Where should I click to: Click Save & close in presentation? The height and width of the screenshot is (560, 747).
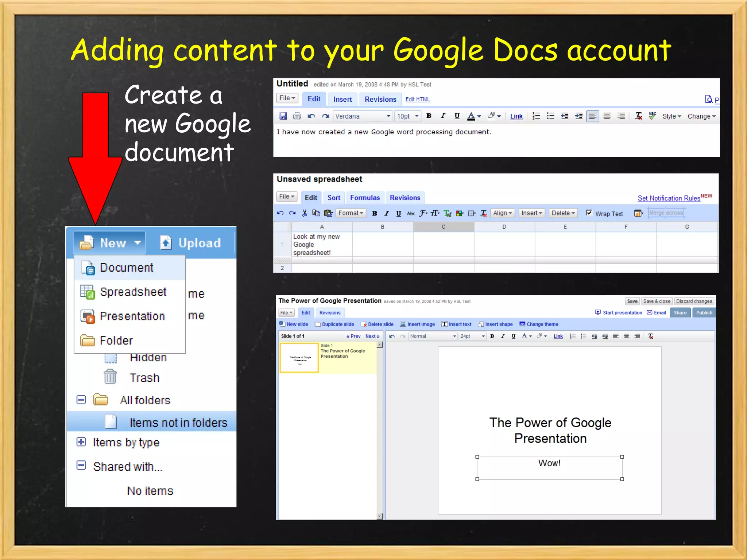(657, 301)
